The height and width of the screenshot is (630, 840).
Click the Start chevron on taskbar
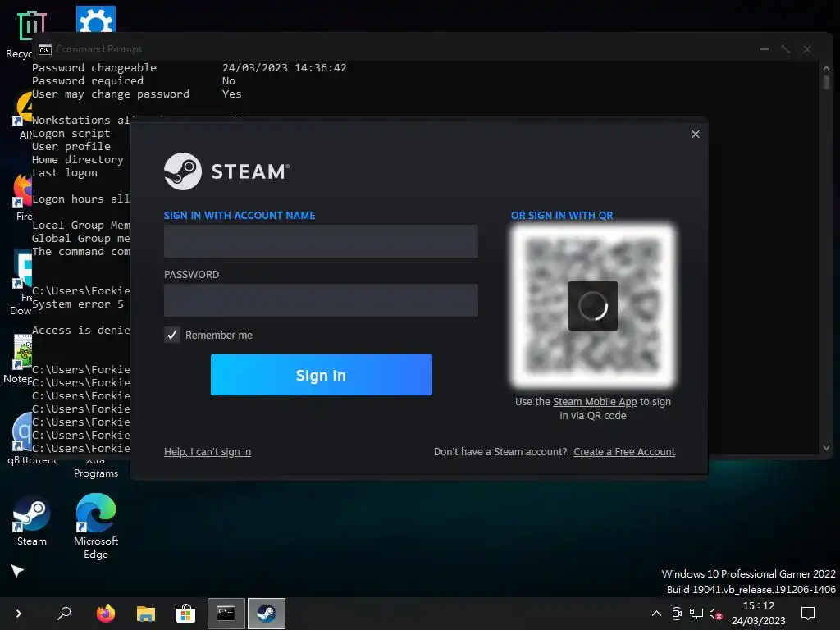pos(18,614)
